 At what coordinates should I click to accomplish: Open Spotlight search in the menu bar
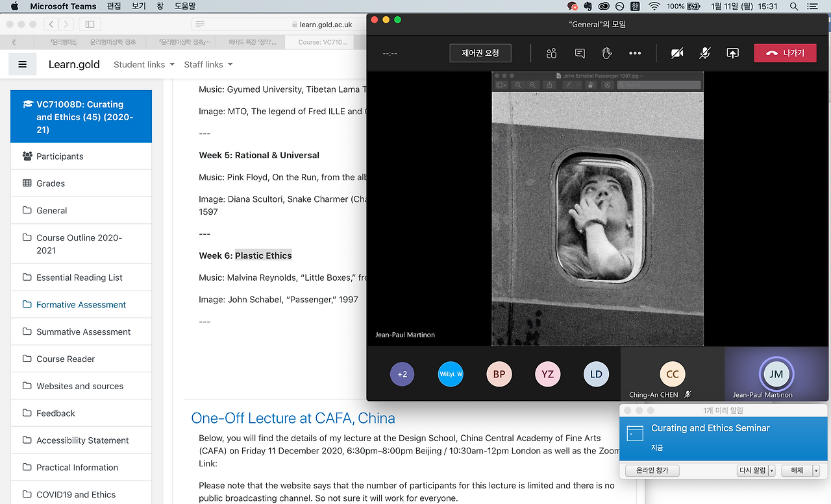coord(793,6)
